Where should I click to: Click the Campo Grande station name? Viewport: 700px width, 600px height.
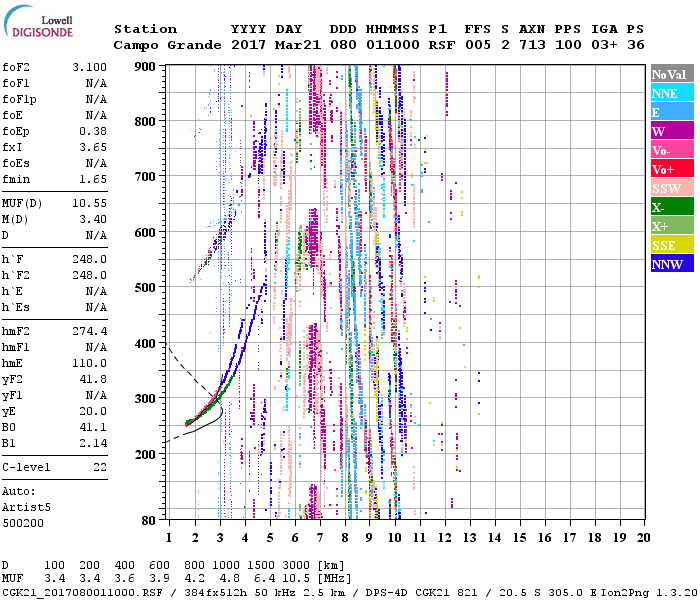tap(167, 45)
